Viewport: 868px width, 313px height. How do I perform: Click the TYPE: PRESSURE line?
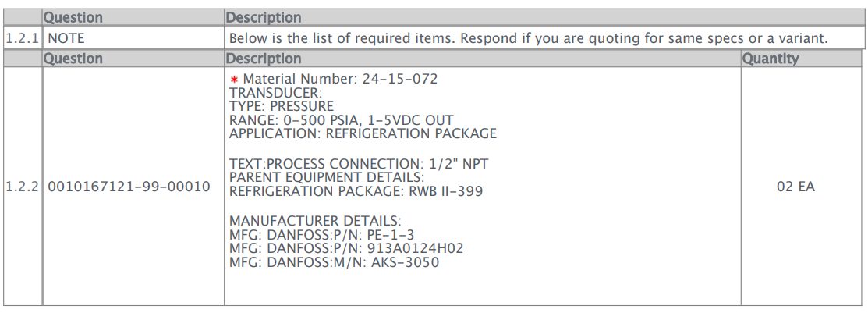coord(282,106)
